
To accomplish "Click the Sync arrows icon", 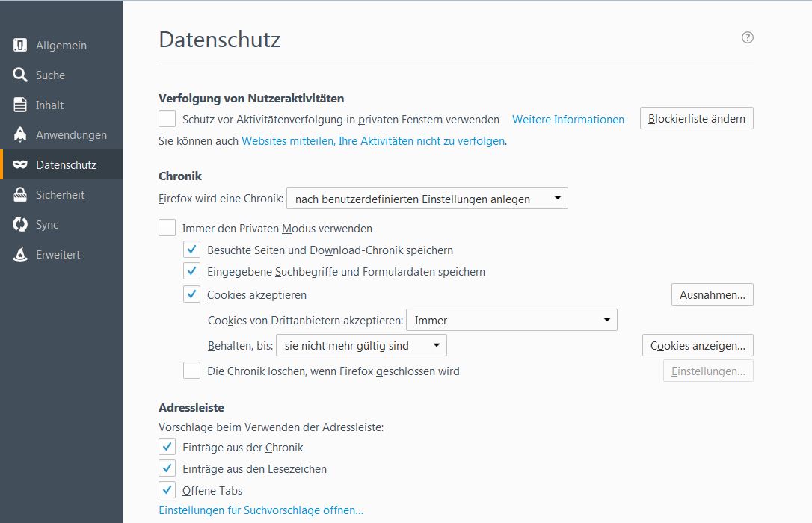I will (20, 224).
